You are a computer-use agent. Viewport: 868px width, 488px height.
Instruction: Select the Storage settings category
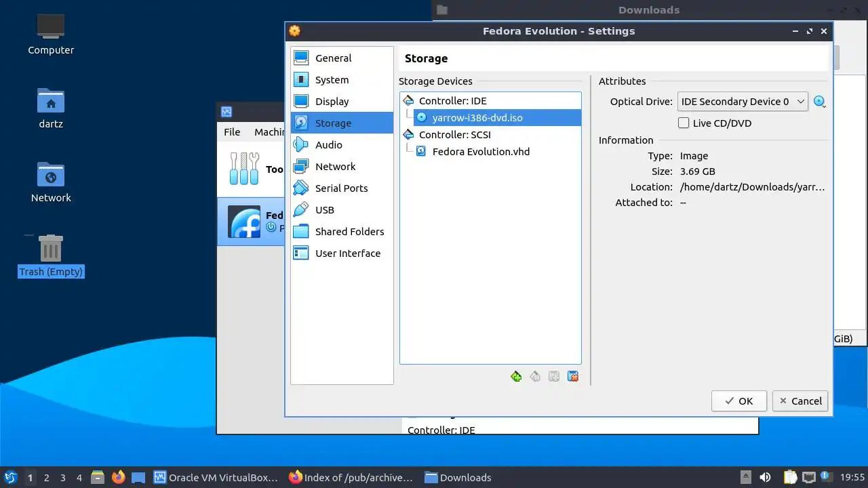coord(342,123)
